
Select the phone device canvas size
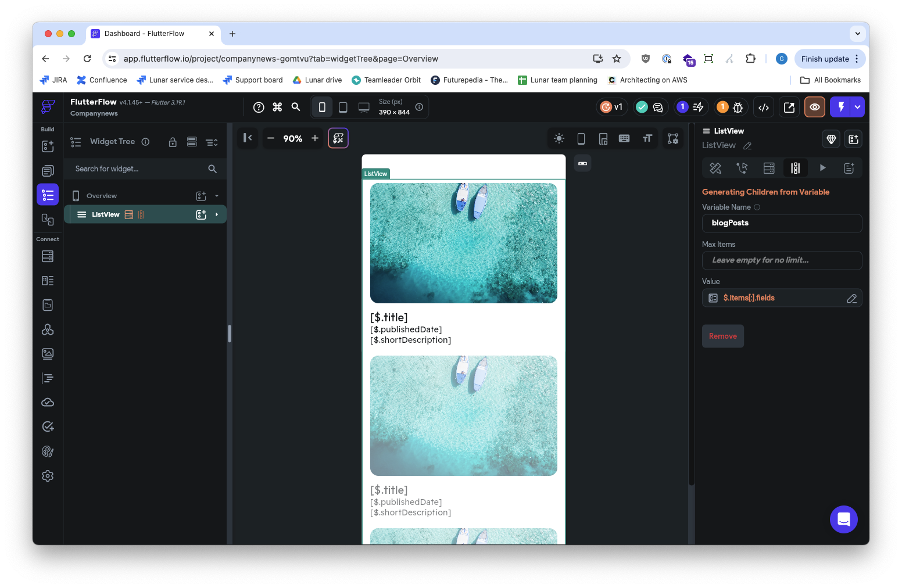pos(322,107)
